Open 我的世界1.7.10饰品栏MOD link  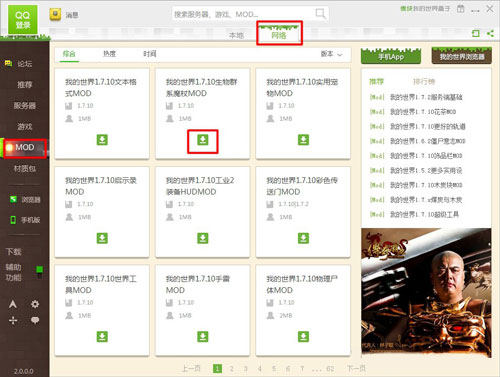click(426, 156)
